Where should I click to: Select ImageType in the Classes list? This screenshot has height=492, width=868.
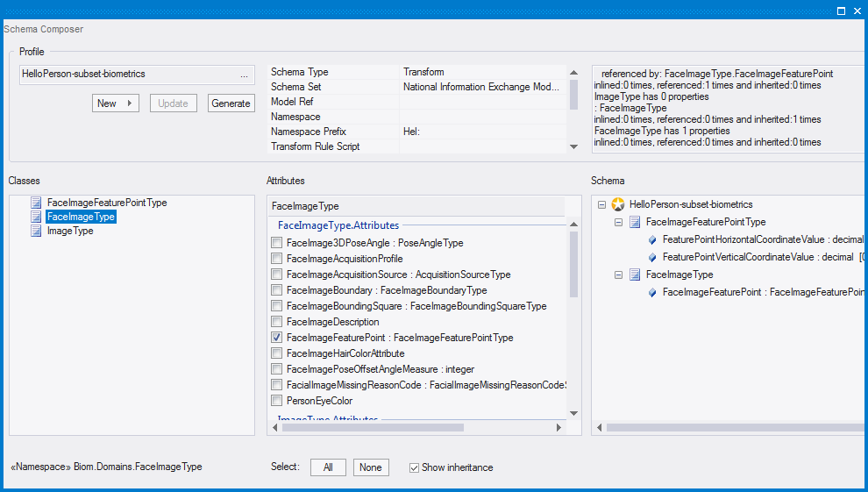coord(70,231)
